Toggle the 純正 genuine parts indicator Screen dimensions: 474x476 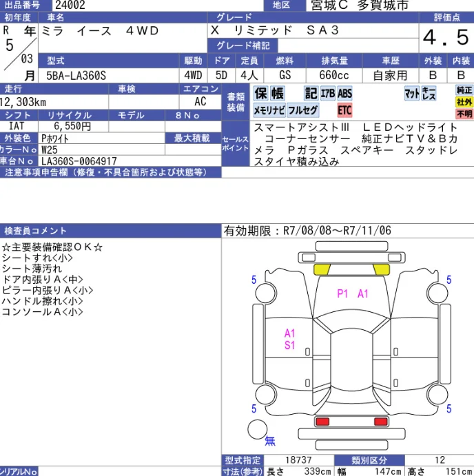464,90
